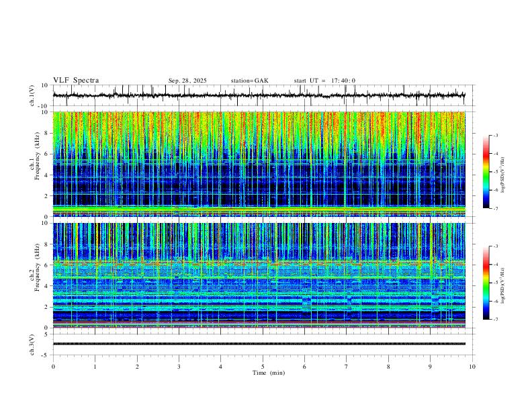This screenshot has width=532, height=411.
Task: Click the "station=GAK" label
Action: (x=249, y=81)
